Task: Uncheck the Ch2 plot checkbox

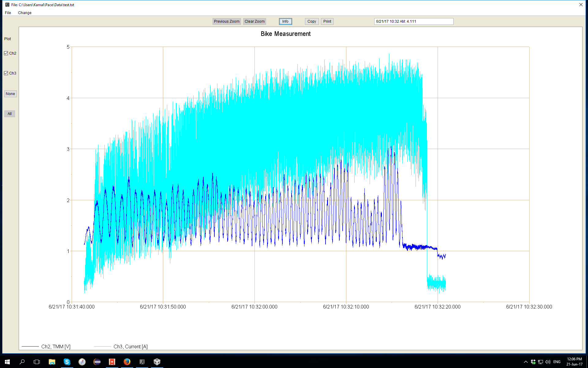Action: (6, 53)
